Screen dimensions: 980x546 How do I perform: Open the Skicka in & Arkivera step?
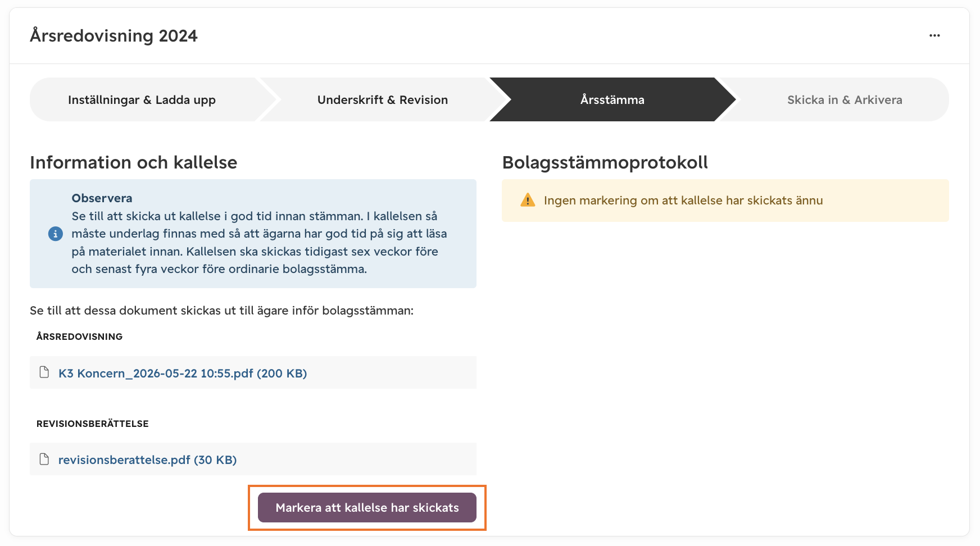(x=845, y=99)
